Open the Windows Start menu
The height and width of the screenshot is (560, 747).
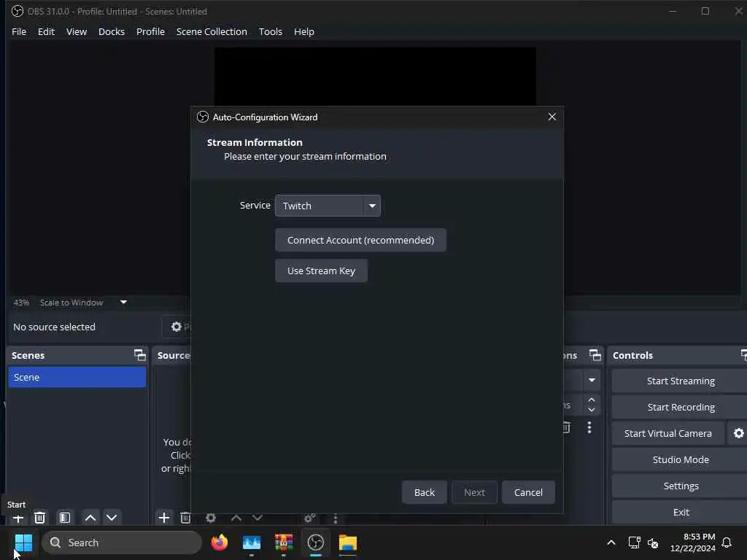(23, 542)
